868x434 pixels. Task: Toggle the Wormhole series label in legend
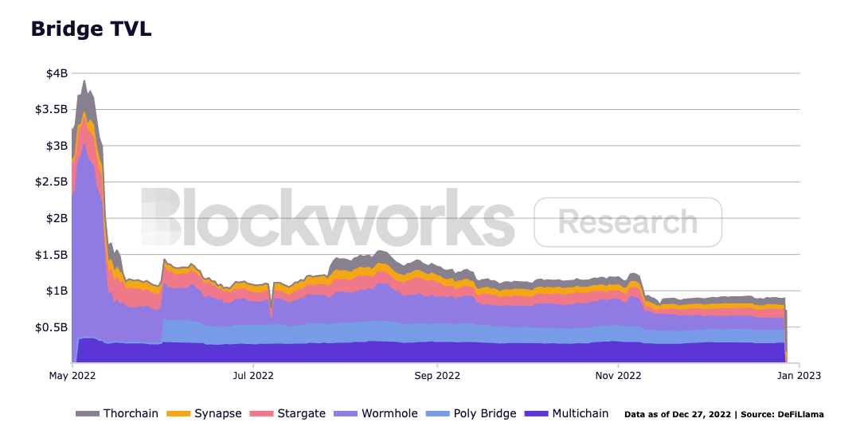tap(388, 414)
